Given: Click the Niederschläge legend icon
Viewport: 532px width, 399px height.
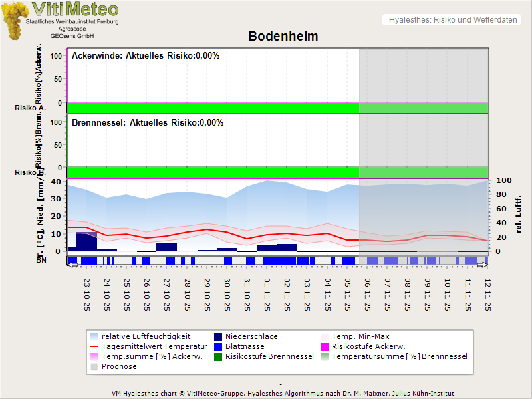Looking at the screenshot, I should [x=217, y=336].
